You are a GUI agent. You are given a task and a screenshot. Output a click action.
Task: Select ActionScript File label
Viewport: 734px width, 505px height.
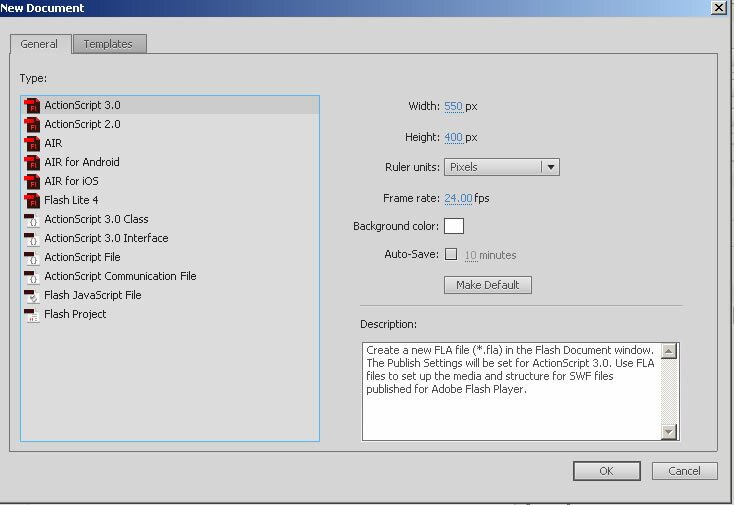(82, 257)
